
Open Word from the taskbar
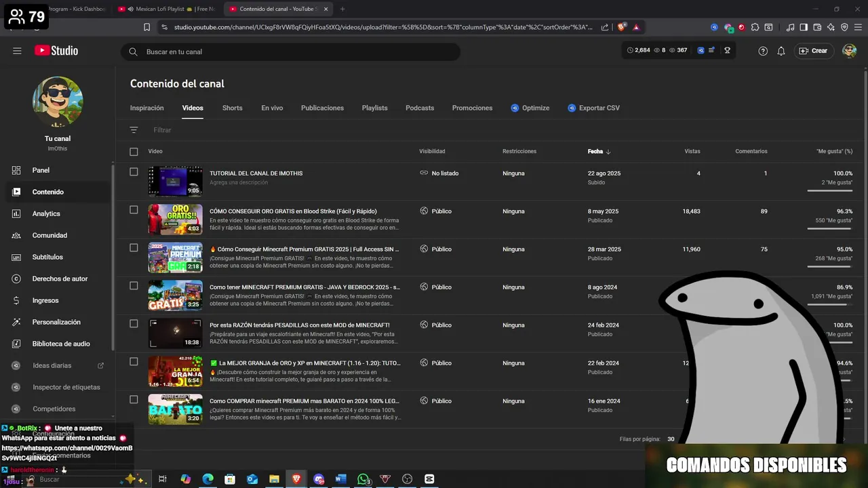(x=341, y=479)
